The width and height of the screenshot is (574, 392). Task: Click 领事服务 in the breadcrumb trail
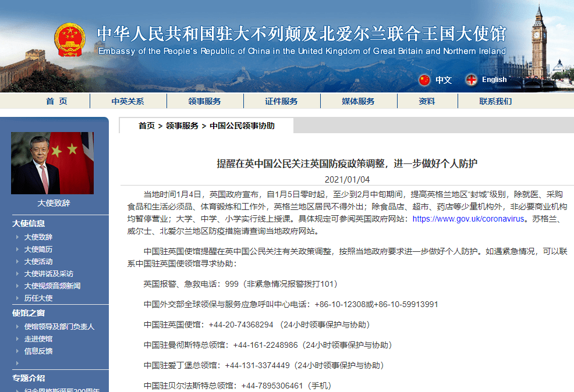pyautogui.click(x=182, y=126)
